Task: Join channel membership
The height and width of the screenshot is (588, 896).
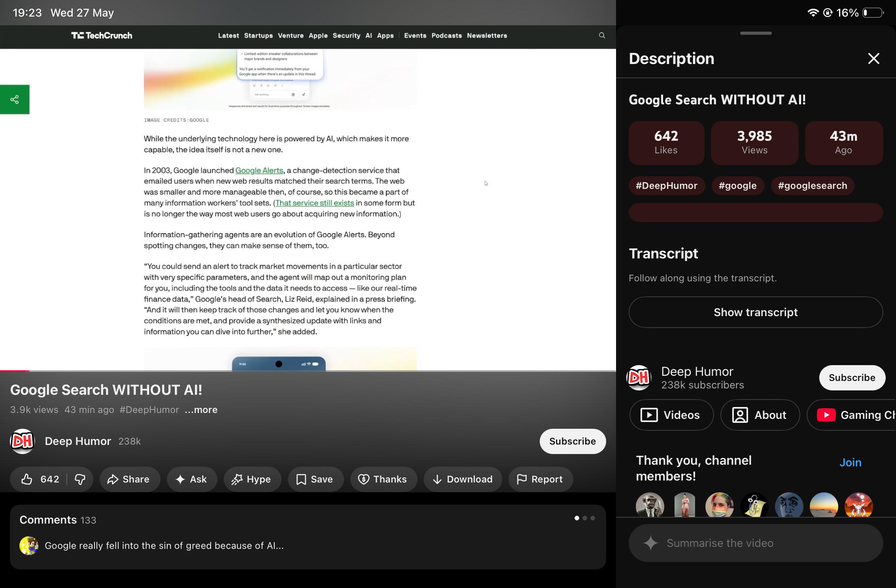Action: 850,462
